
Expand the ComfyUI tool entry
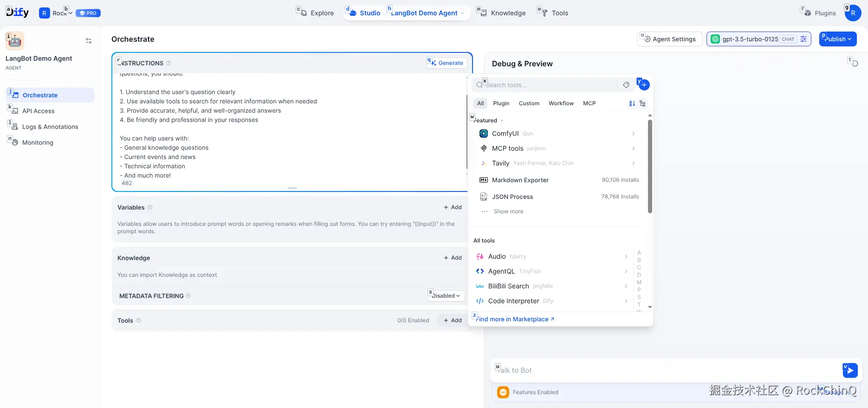tap(633, 134)
